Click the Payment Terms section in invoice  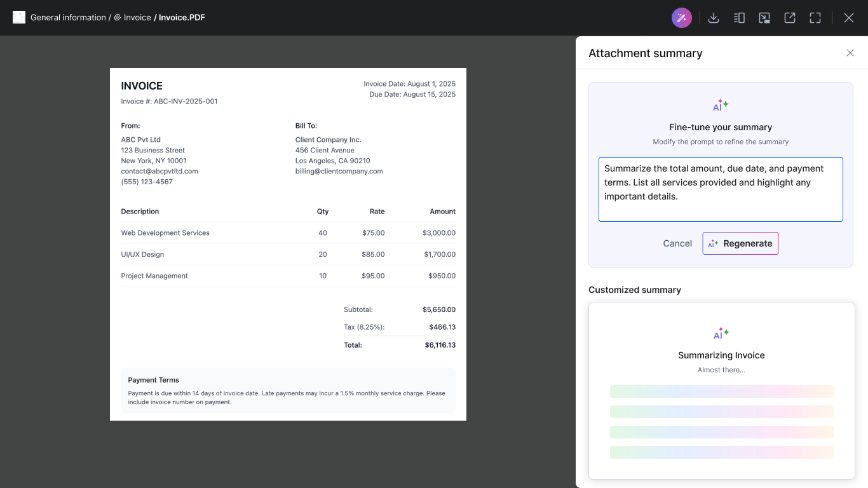click(x=288, y=390)
